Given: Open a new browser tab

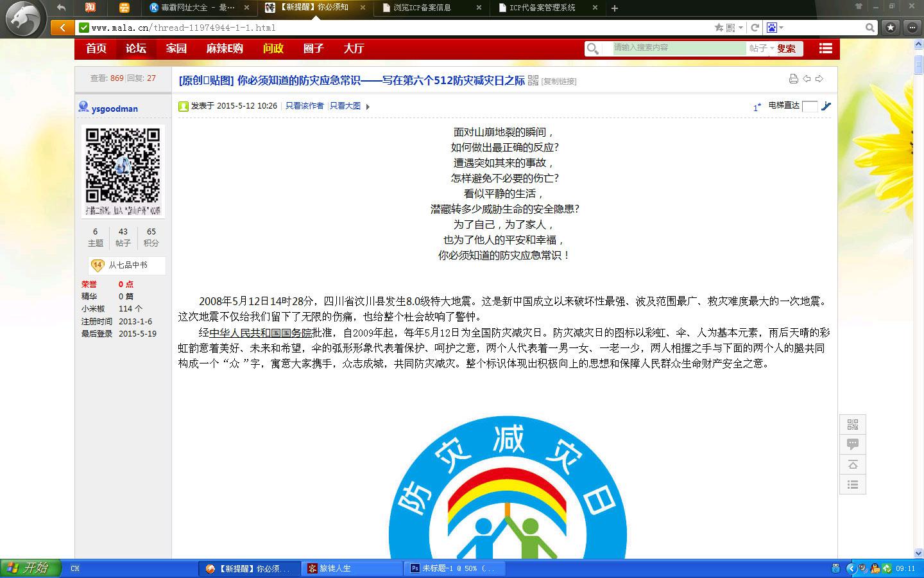Looking at the screenshot, I should 615,8.
